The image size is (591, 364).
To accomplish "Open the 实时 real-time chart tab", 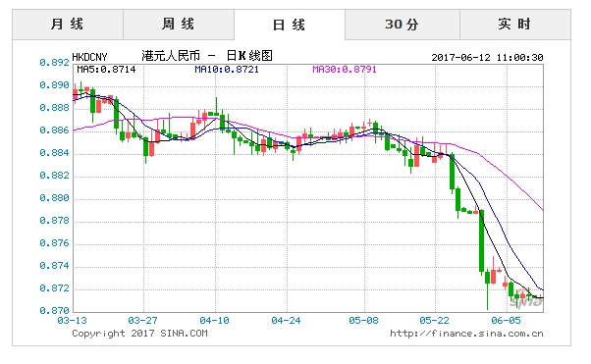I will coord(515,25).
